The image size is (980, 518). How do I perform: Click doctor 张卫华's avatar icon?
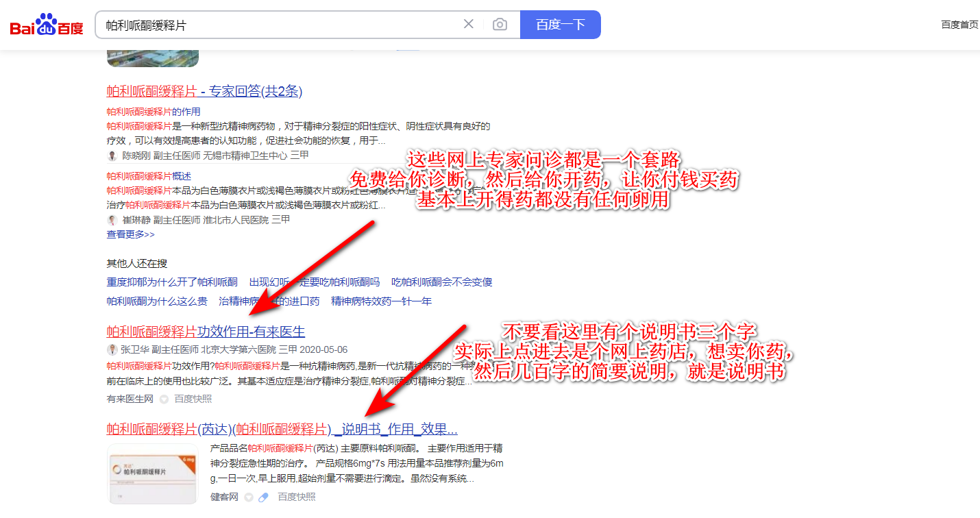pos(112,349)
